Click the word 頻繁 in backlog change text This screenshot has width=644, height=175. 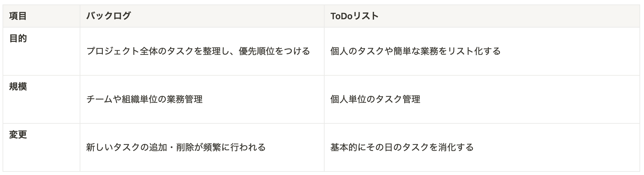(x=212, y=147)
